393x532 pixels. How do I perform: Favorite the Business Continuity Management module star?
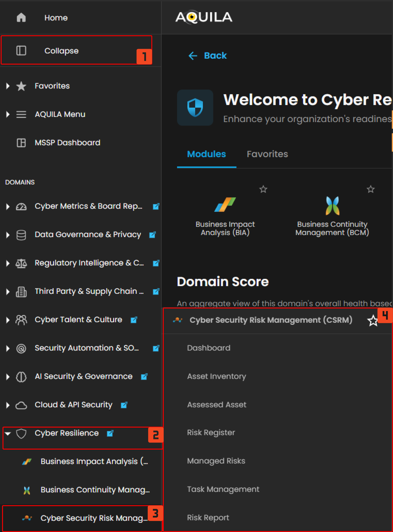[x=371, y=189]
